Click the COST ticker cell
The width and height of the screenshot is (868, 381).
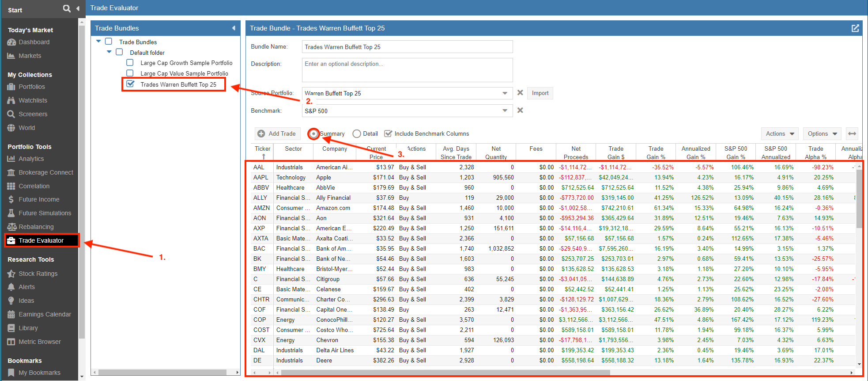261,330
